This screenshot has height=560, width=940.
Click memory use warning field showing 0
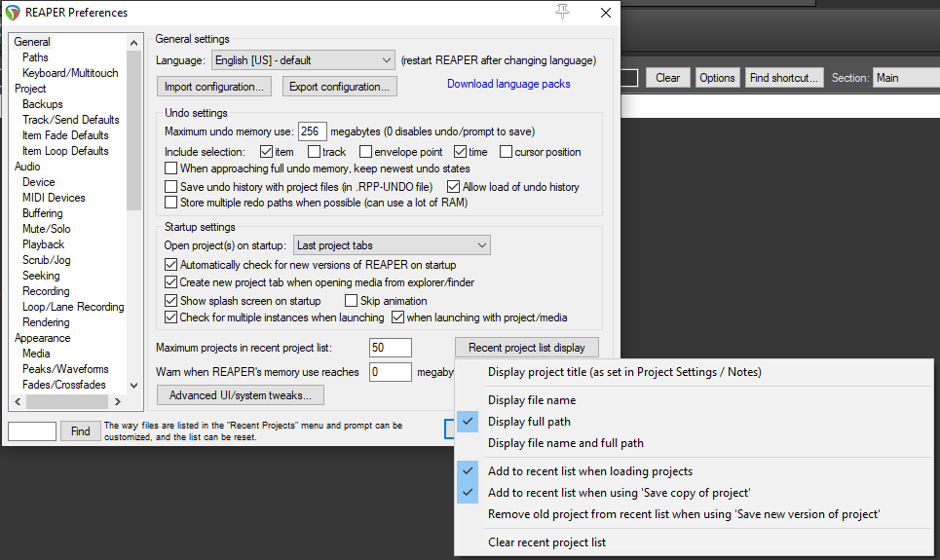coord(391,372)
